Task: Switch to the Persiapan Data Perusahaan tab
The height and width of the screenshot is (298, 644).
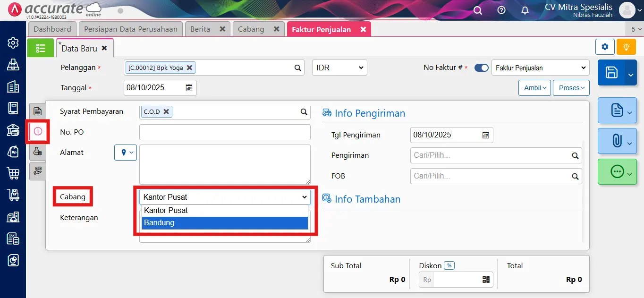Action: (130, 29)
